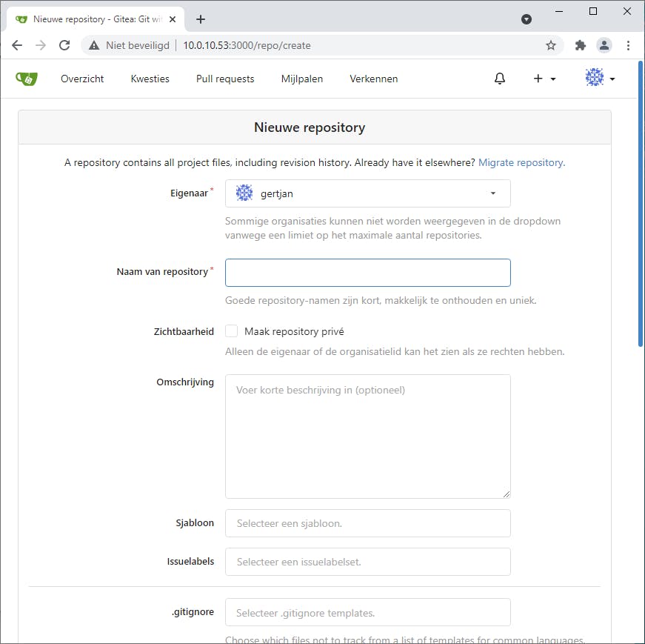Image resolution: width=645 pixels, height=644 pixels.
Task: Open Chrome's three-dot menu
Action: coord(629,45)
